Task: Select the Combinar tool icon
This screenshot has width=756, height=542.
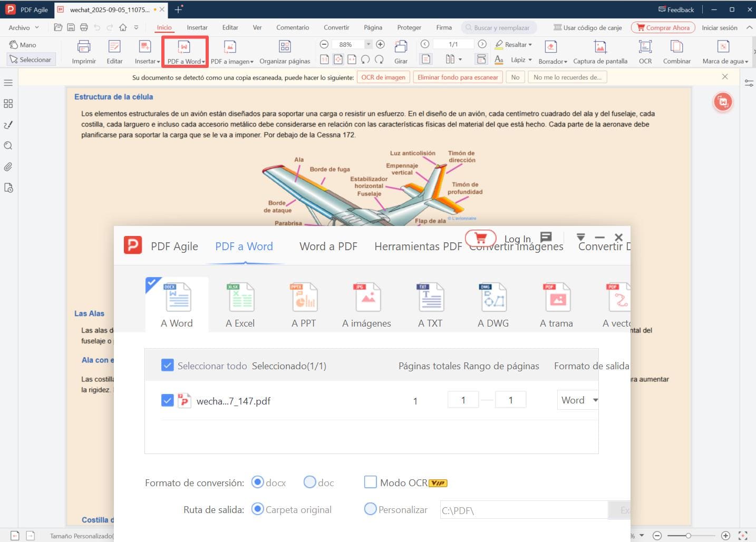Action: [x=676, y=47]
